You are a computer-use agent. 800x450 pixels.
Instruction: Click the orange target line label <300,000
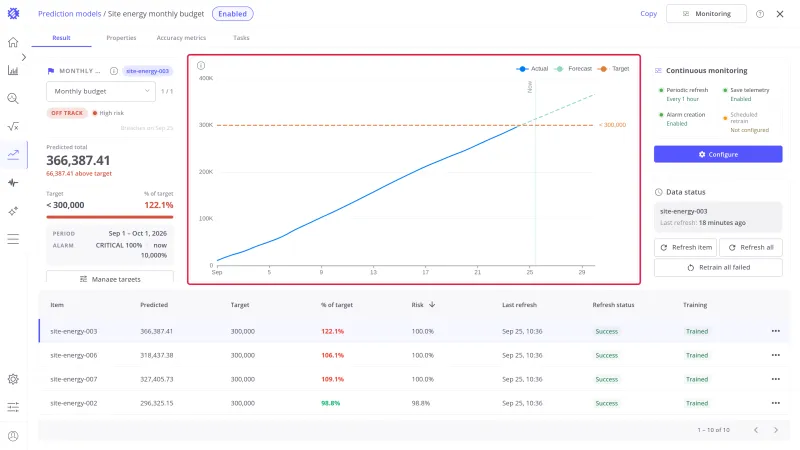tap(612, 125)
